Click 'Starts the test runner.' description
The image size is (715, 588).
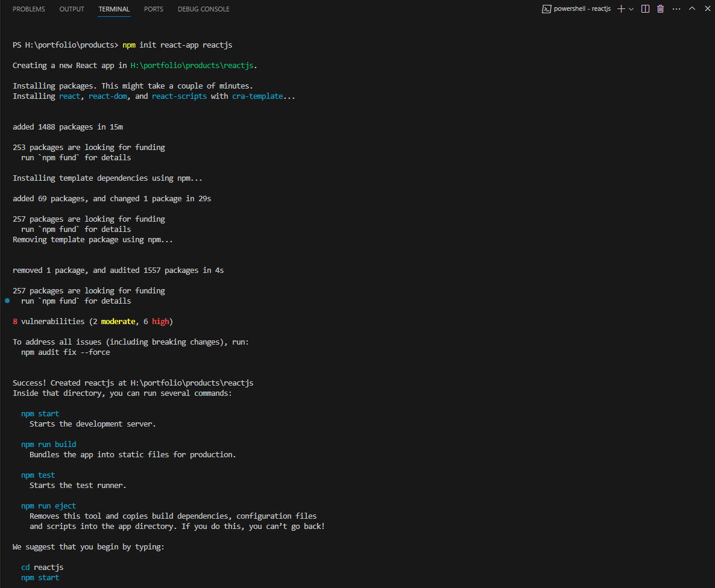click(x=78, y=486)
